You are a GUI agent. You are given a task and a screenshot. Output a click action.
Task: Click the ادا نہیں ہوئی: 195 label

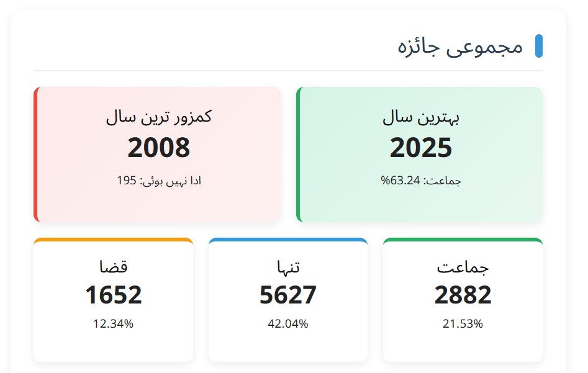point(158,180)
